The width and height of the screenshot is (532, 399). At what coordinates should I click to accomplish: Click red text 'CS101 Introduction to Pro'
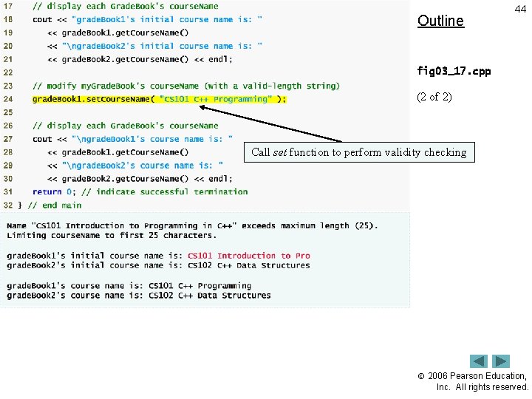click(249, 256)
